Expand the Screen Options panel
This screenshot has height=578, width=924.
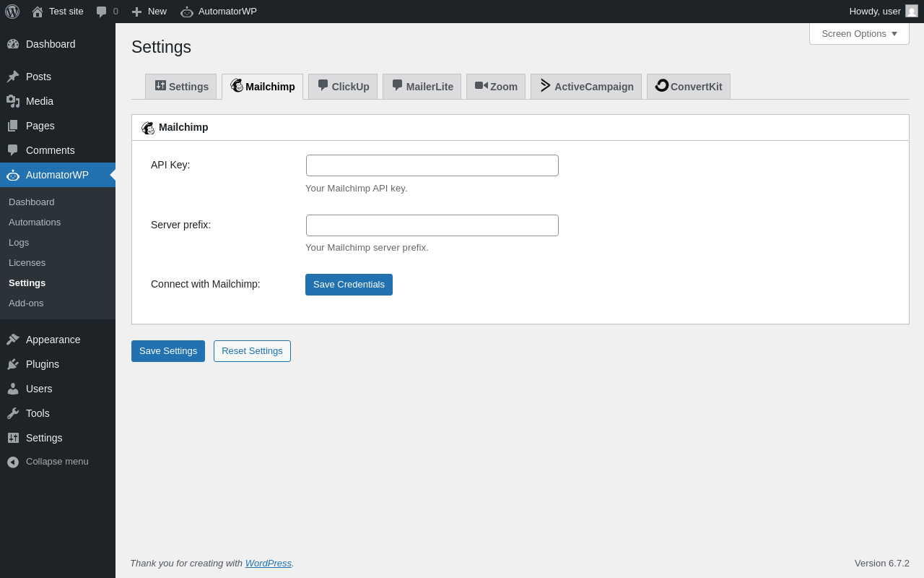[x=859, y=33]
